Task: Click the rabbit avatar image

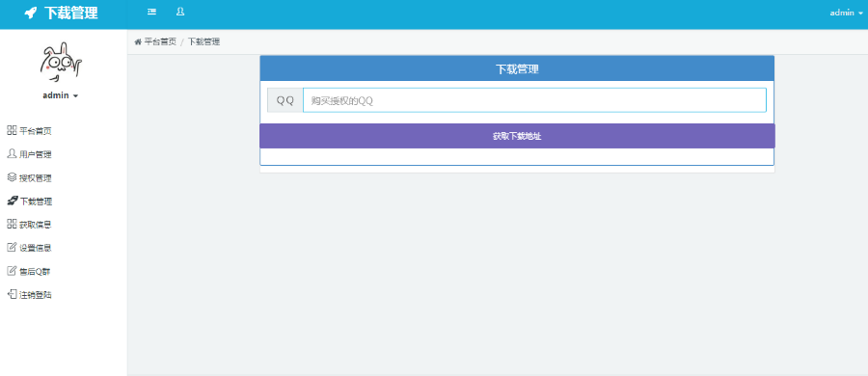Action: [61, 62]
